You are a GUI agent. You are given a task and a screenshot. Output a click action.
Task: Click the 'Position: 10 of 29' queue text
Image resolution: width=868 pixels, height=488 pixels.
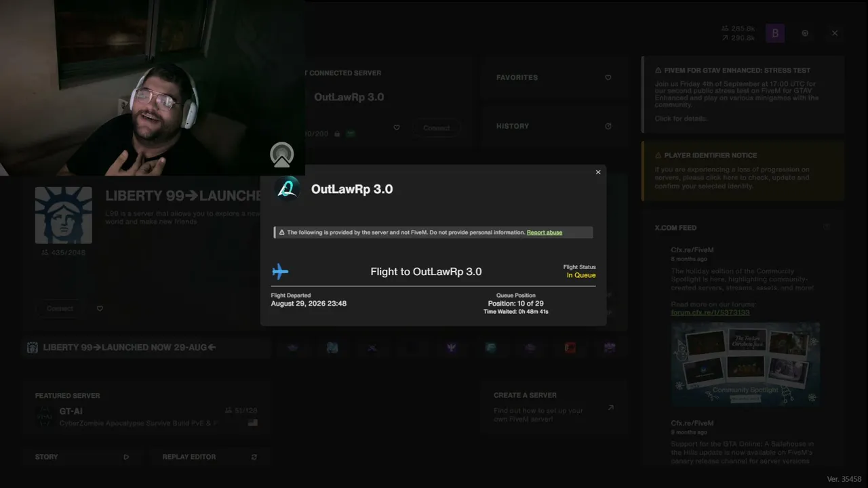pos(516,304)
